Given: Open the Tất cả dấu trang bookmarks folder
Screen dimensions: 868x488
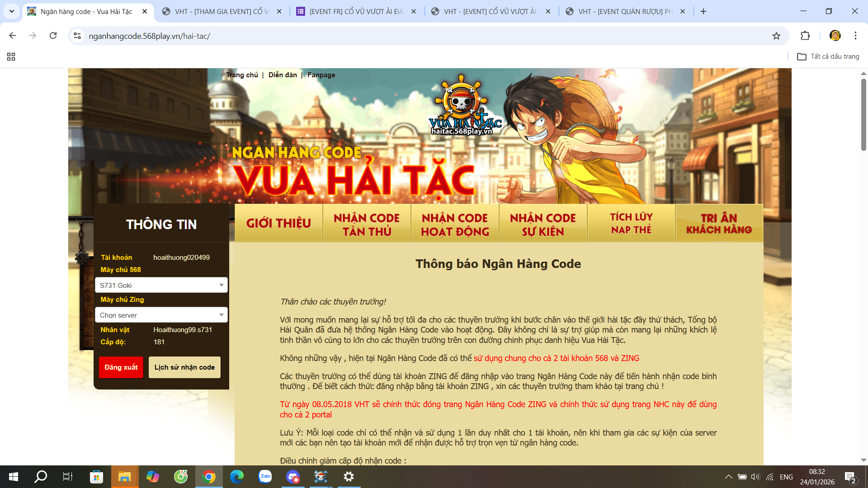Looking at the screenshot, I should point(828,56).
